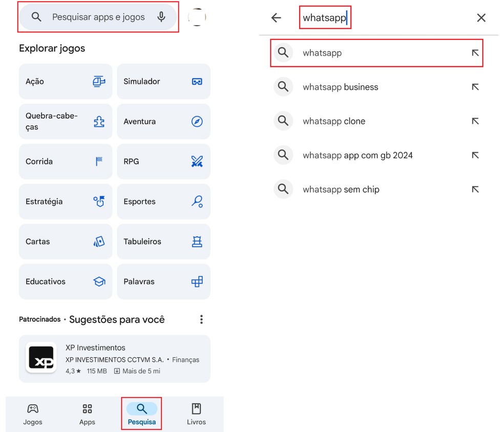Select the whatsapp suggestion
The width and height of the screenshot is (504, 432).
[376, 53]
